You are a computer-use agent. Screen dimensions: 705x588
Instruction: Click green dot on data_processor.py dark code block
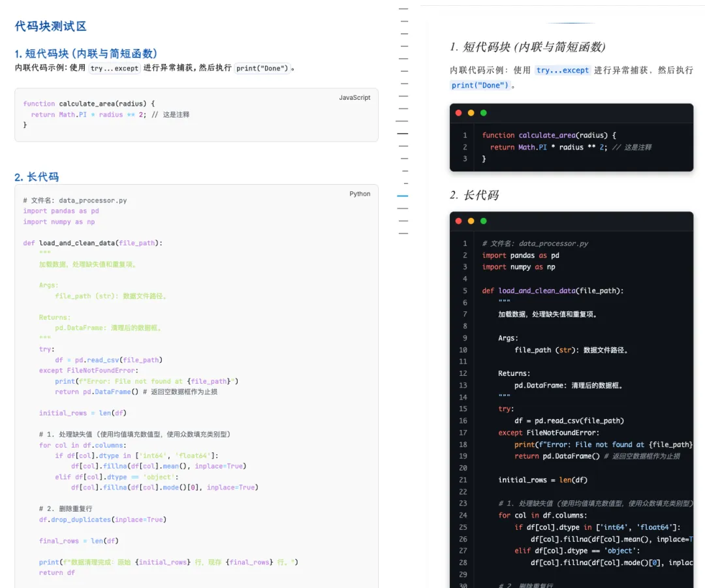click(483, 221)
